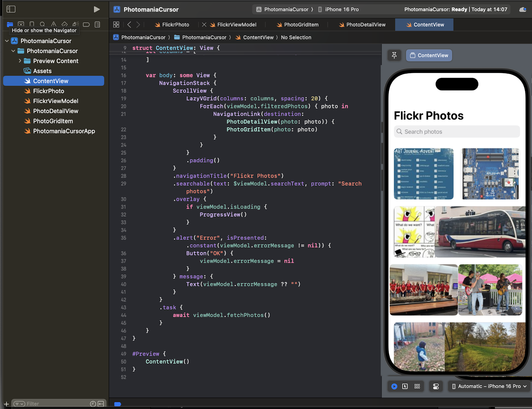Viewport: 532px width, 409px height.
Task: Open the Source Control navigator
Action: [x=21, y=24]
